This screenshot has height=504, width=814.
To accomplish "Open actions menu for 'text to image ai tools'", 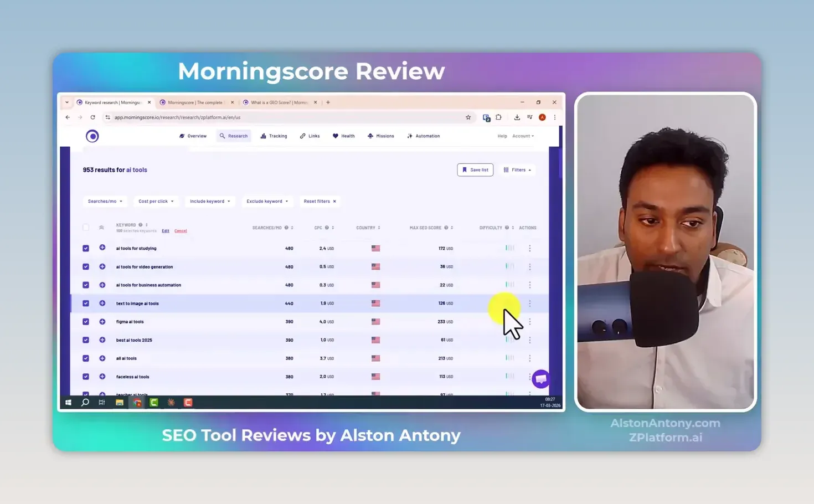I will [530, 303].
